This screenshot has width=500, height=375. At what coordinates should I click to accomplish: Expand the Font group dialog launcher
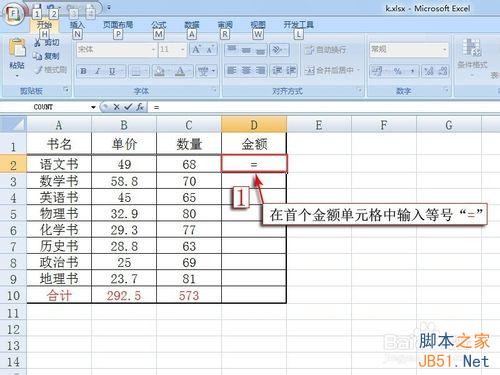214,90
